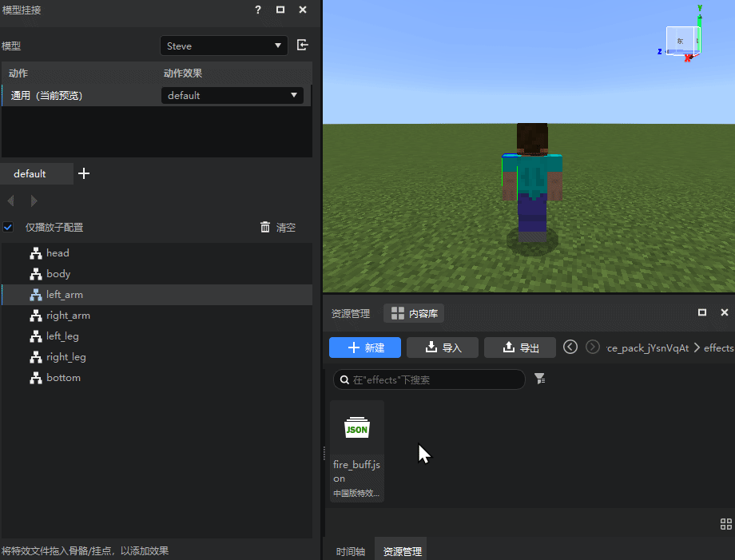Click the viewport orientation cube gizmo

click(682, 40)
